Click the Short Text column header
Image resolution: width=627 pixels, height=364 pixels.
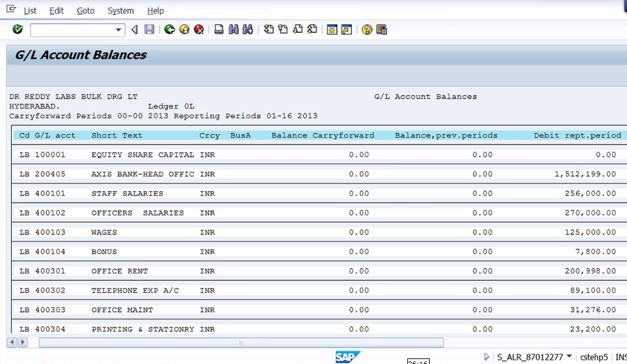pyautogui.click(x=117, y=135)
